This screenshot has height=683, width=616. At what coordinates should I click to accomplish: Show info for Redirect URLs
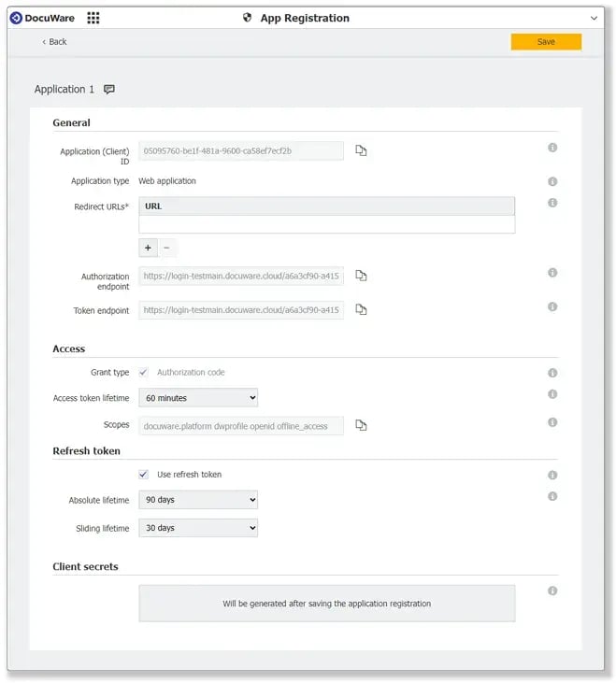point(552,203)
